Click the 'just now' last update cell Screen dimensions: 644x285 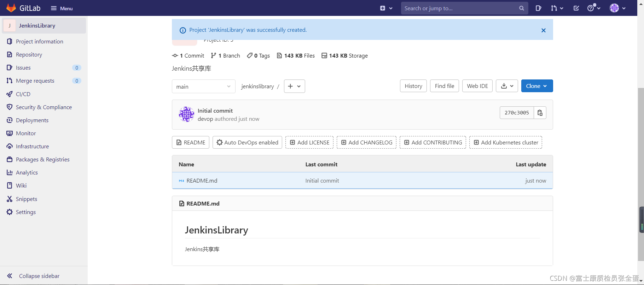[x=535, y=180]
